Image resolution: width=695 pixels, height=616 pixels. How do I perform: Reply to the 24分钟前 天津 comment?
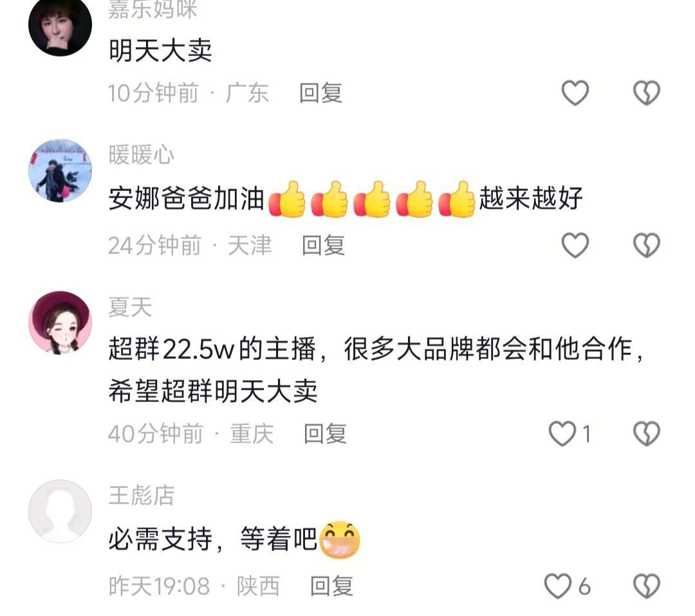pos(323,245)
